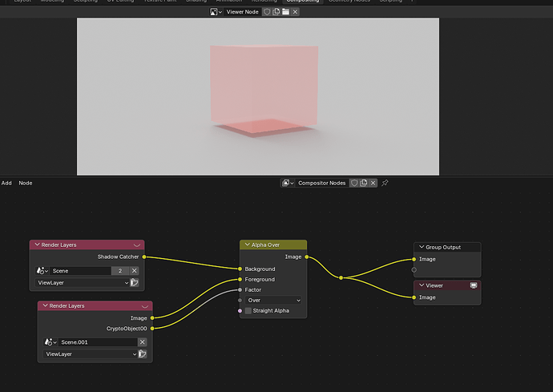Image resolution: width=553 pixels, height=392 pixels.
Task: Click the empty Group Output socket
Action: 414,269
